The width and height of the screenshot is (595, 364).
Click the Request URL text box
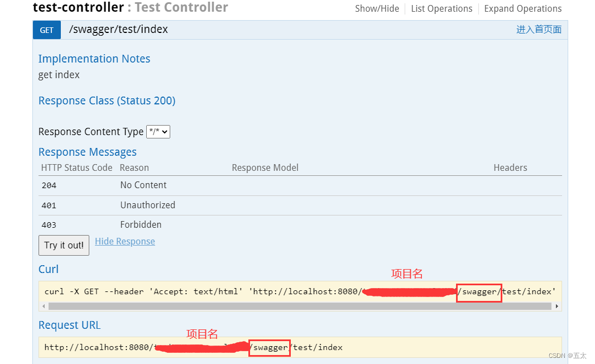[x=300, y=347]
